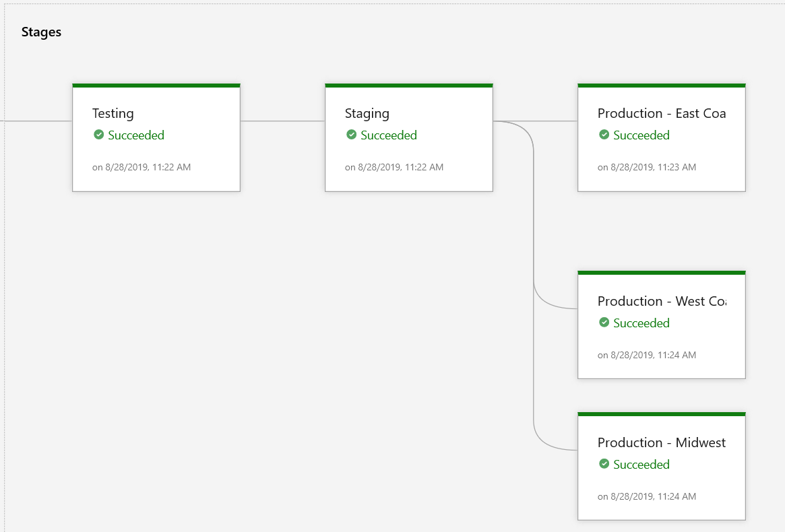Click the Staging stage name label
Image resolution: width=785 pixels, height=532 pixels.
pyautogui.click(x=367, y=113)
